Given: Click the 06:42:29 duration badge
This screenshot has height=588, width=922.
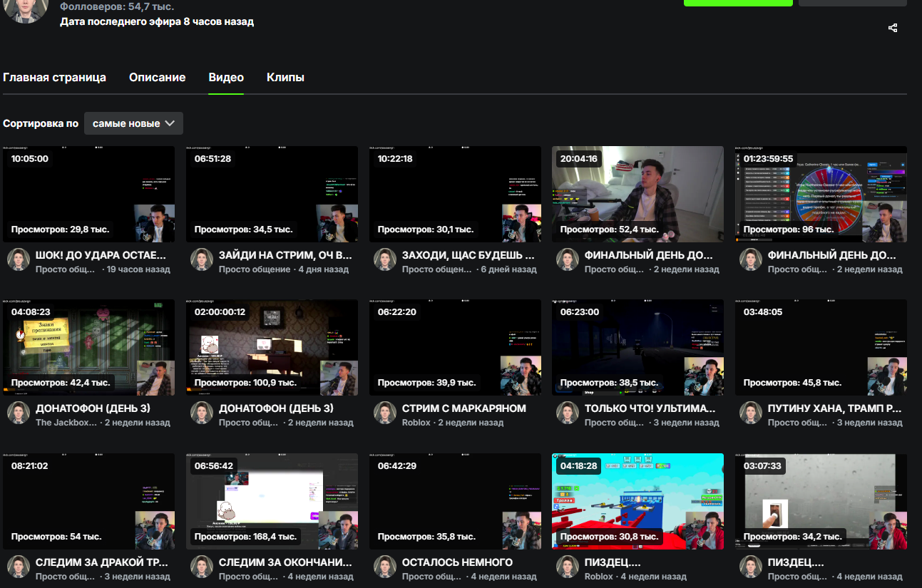Looking at the screenshot, I should click(397, 465).
